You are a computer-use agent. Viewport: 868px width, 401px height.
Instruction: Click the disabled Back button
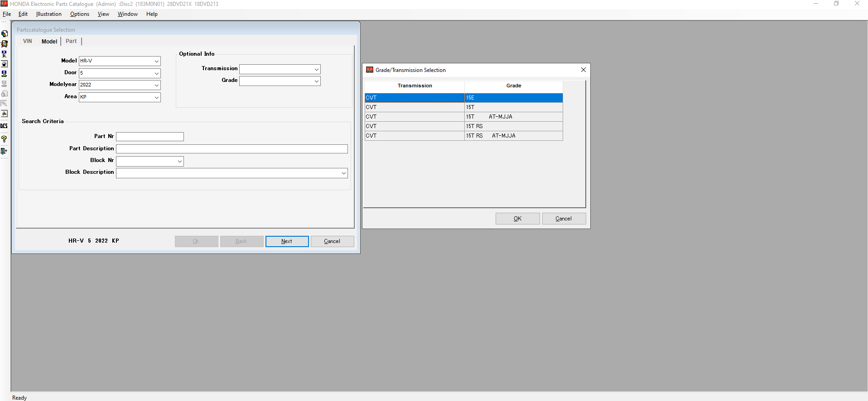pyautogui.click(x=242, y=241)
